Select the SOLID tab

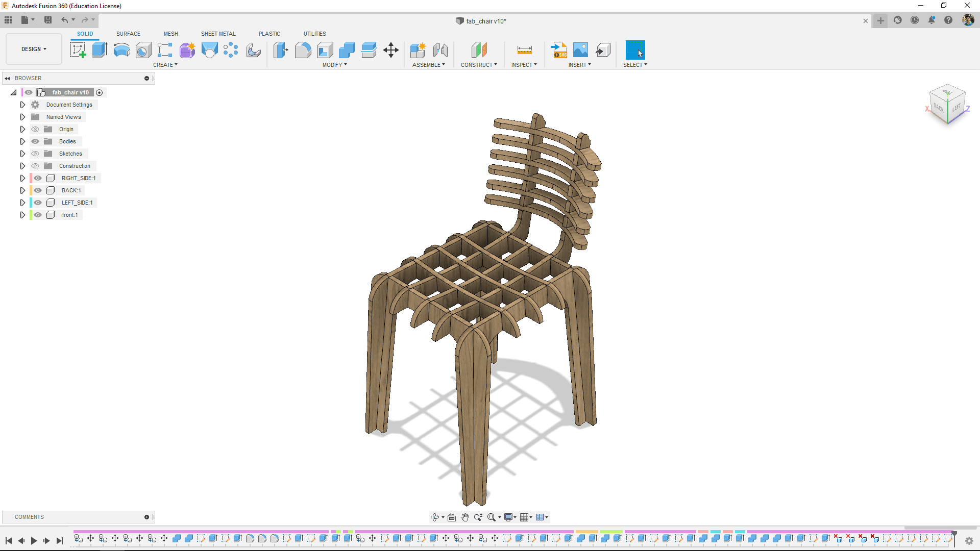tap(85, 34)
